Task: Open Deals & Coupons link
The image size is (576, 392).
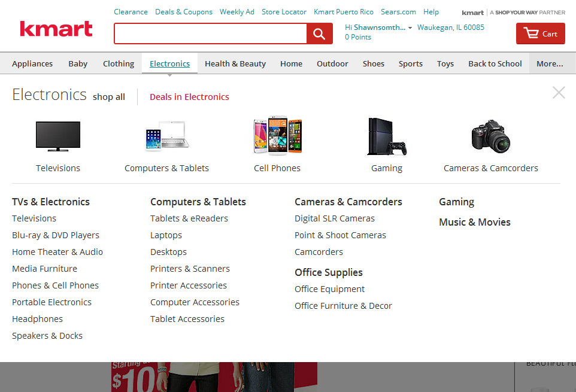Action: click(184, 12)
